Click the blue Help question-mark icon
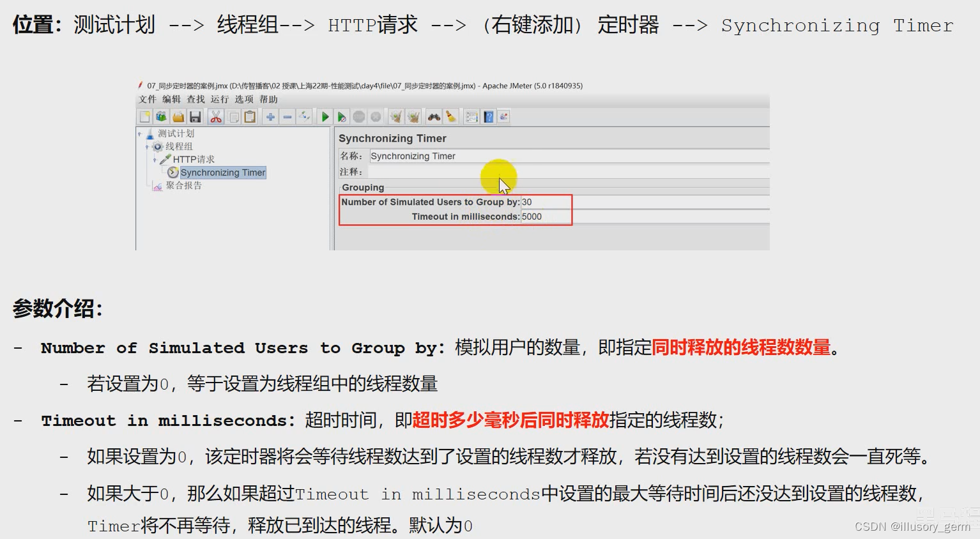Viewport: 980px width, 539px height. [489, 117]
